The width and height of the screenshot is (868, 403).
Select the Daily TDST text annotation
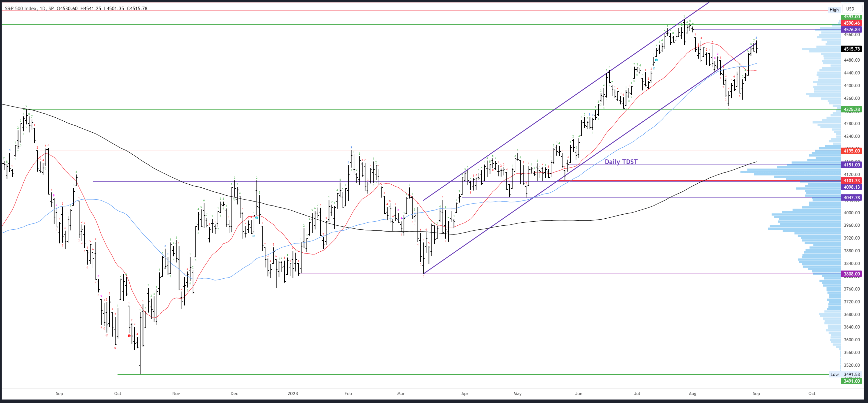pos(621,162)
